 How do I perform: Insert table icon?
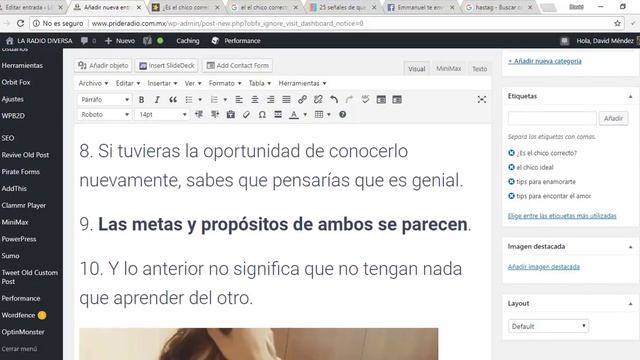(x=319, y=115)
